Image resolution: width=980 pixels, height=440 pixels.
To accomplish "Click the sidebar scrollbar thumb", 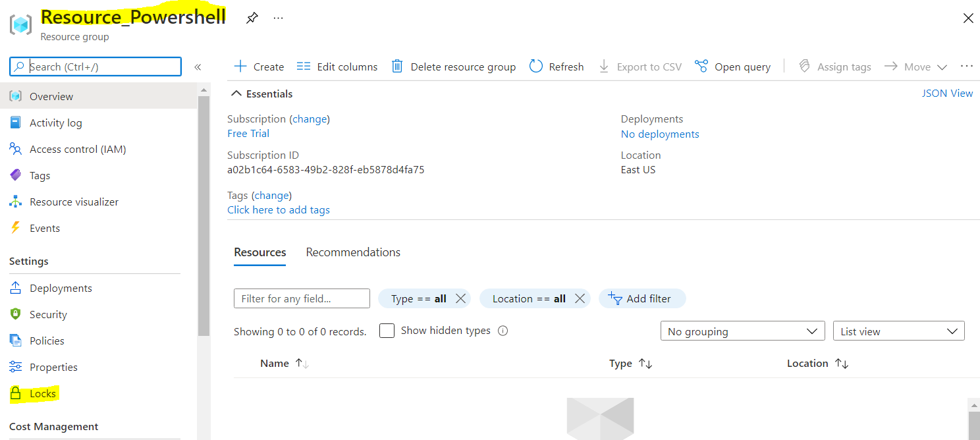I will tap(203, 216).
